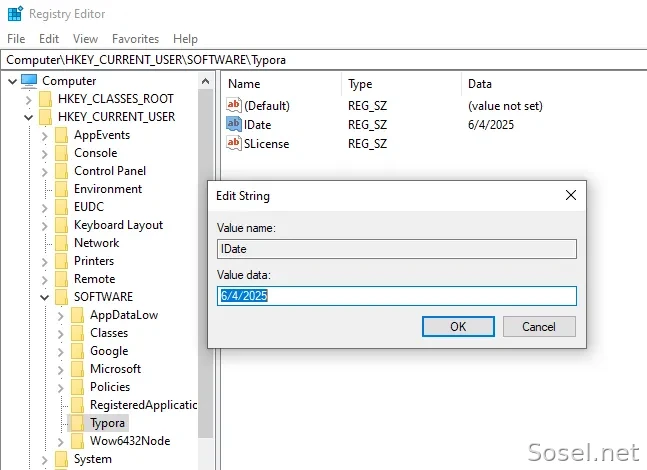
Task: Click the tree scroll up arrow
Action: (x=205, y=81)
